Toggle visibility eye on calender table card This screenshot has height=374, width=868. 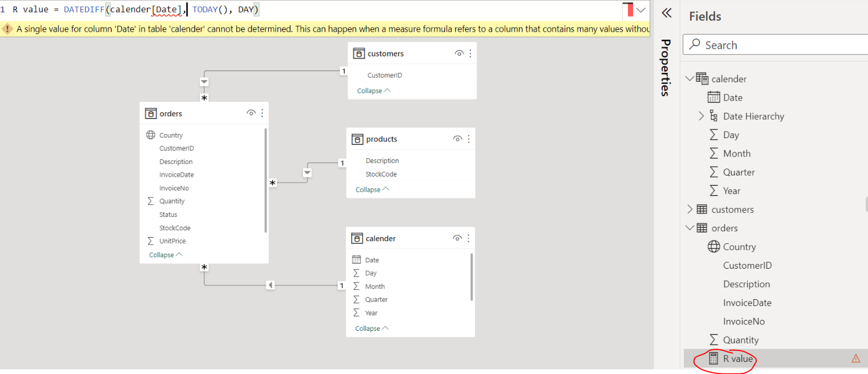point(458,238)
